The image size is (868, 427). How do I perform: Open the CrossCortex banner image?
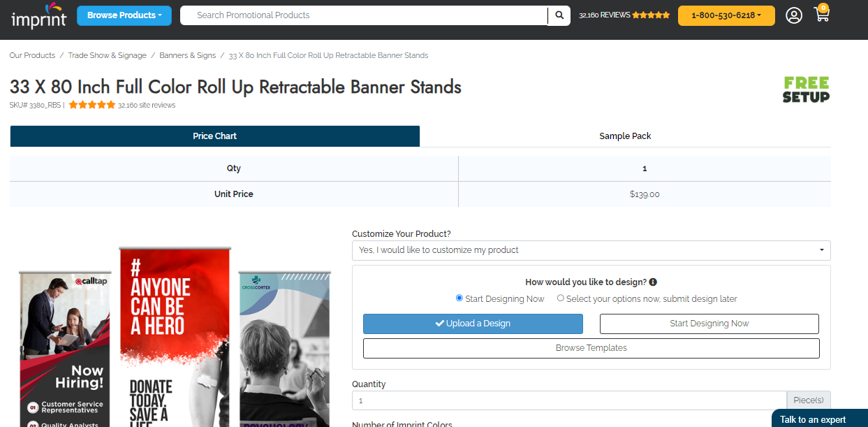285,349
